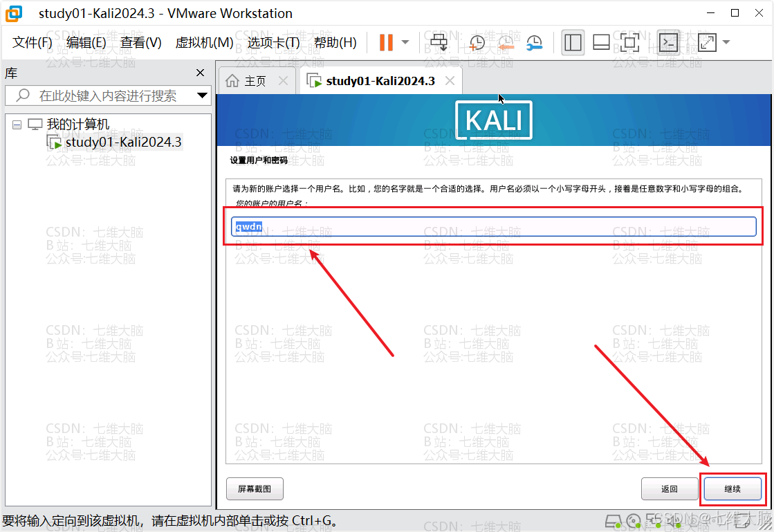Enter full screen mode
The image size is (774, 532).
click(x=629, y=43)
